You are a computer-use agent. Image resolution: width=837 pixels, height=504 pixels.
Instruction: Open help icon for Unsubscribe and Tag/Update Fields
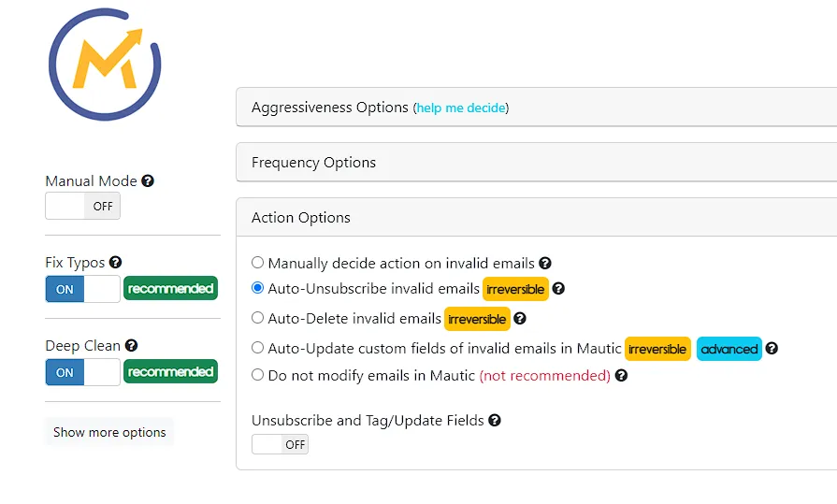[x=495, y=420]
